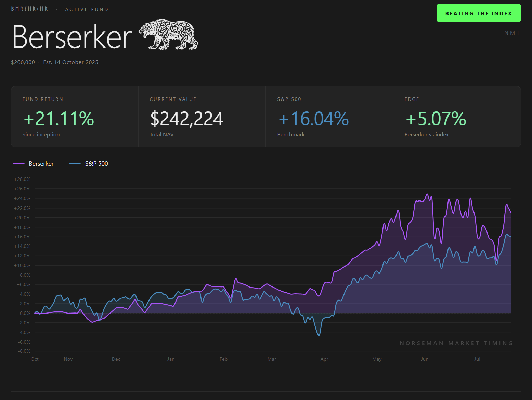
Task: Select the +5.07% edge value
Action: point(436,118)
